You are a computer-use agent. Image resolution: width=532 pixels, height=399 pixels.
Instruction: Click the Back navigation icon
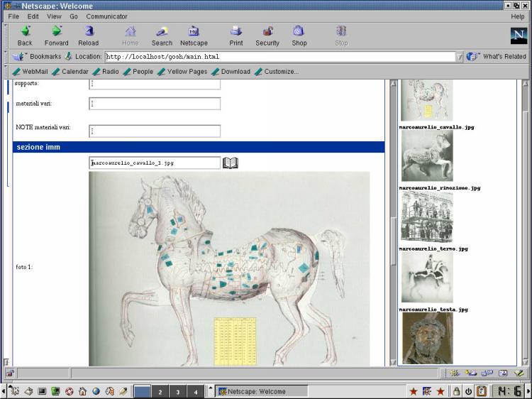pyautogui.click(x=25, y=31)
